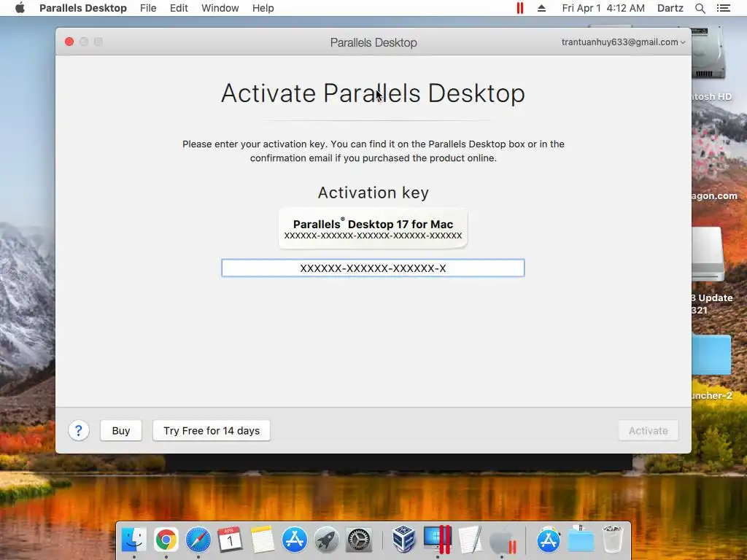This screenshot has width=747, height=560.
Task: Click the eject icon in menu bar
Action: coord(542,8)
